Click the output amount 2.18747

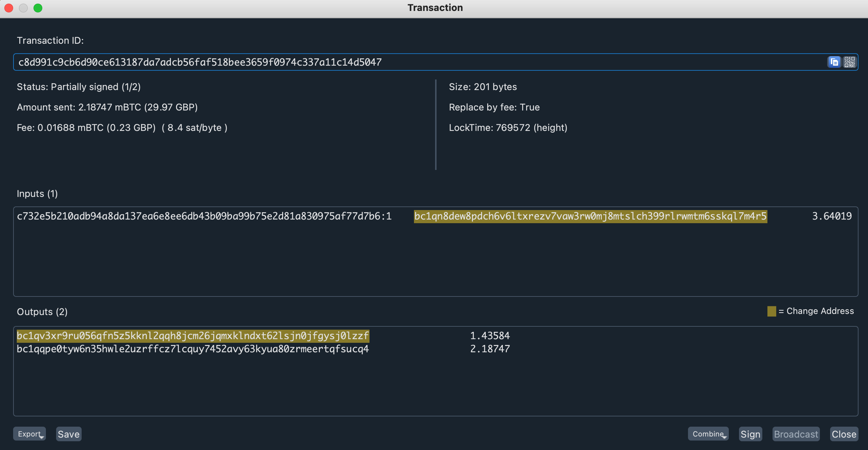(x=490, y=349)
